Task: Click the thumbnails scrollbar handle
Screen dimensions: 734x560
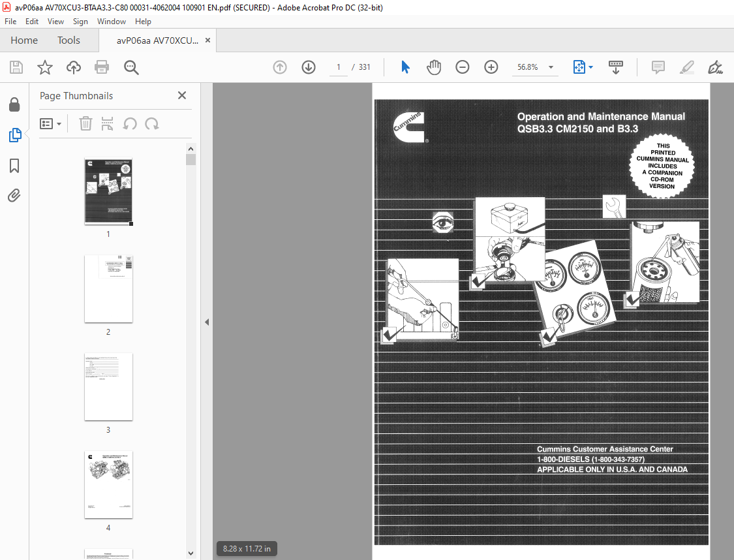Action: 191,160
